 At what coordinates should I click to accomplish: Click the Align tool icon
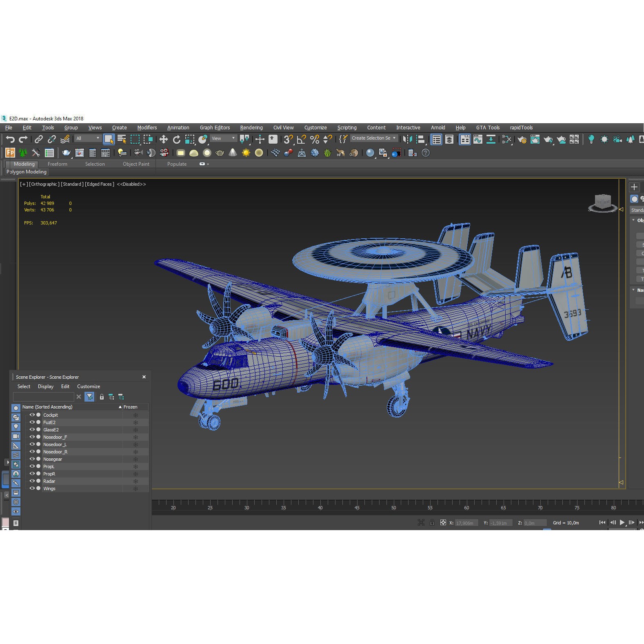click(x=420, y=140)
